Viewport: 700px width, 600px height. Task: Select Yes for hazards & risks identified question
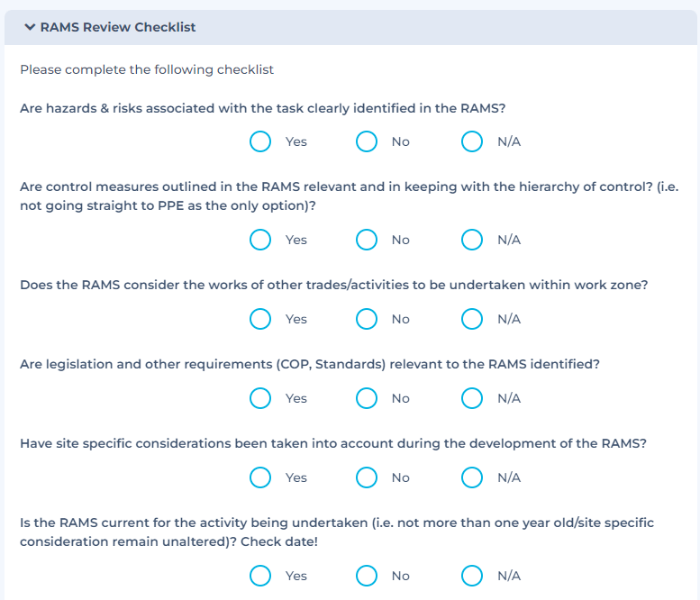pos(260,141)
